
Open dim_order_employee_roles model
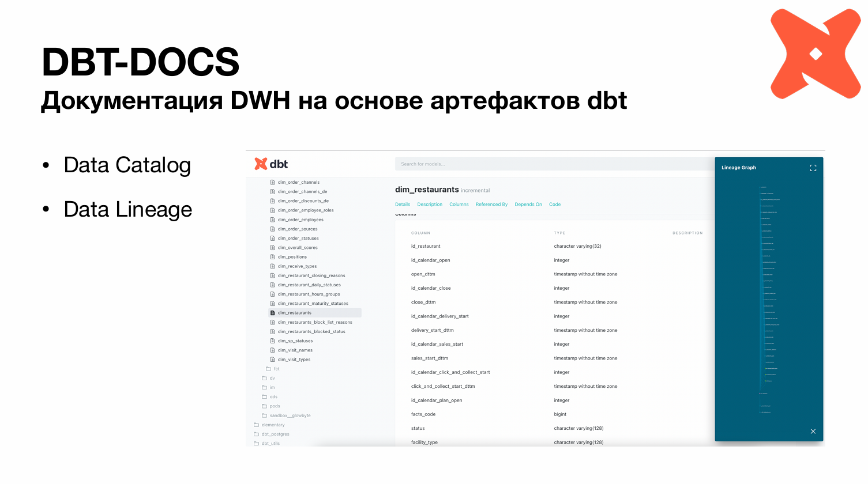point(306,210)
